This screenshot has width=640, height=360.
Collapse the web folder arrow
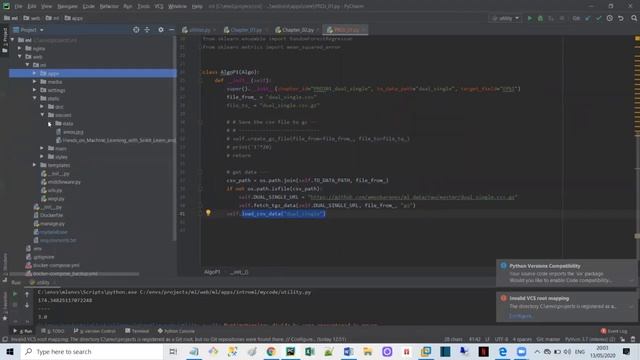pos(20,57)
